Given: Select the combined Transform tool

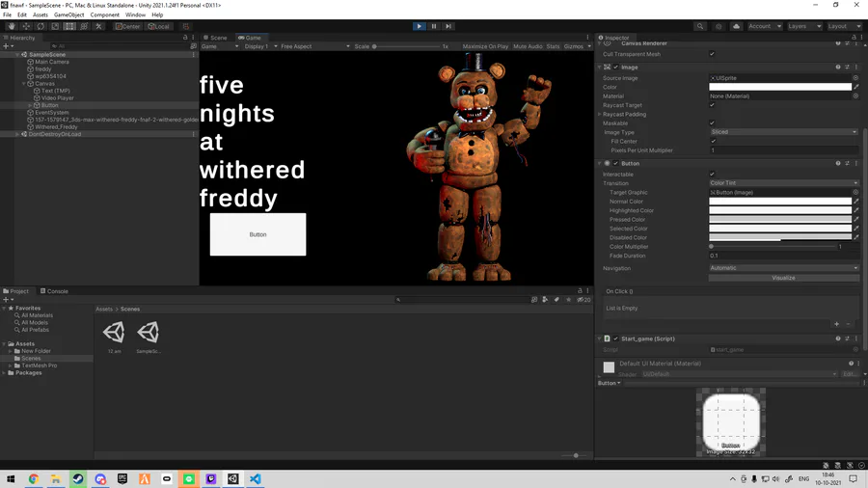Looking at the screenshot, I should tap(84, 26).
